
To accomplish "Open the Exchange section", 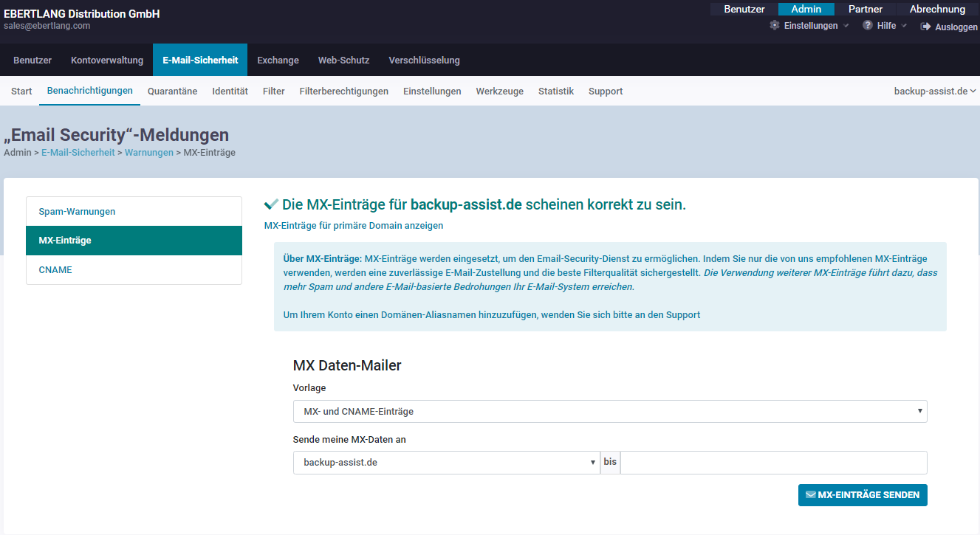I will pos(278,60).
